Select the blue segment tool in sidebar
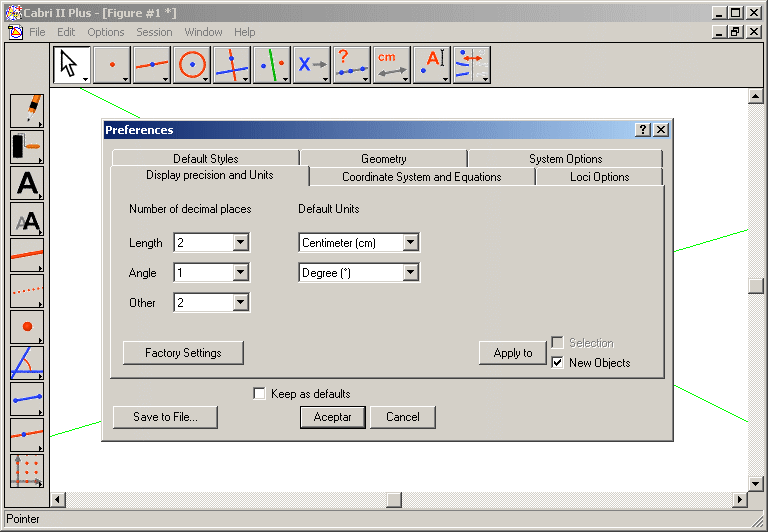This screenshot has height=532, width=768. [x=27, y=399]
